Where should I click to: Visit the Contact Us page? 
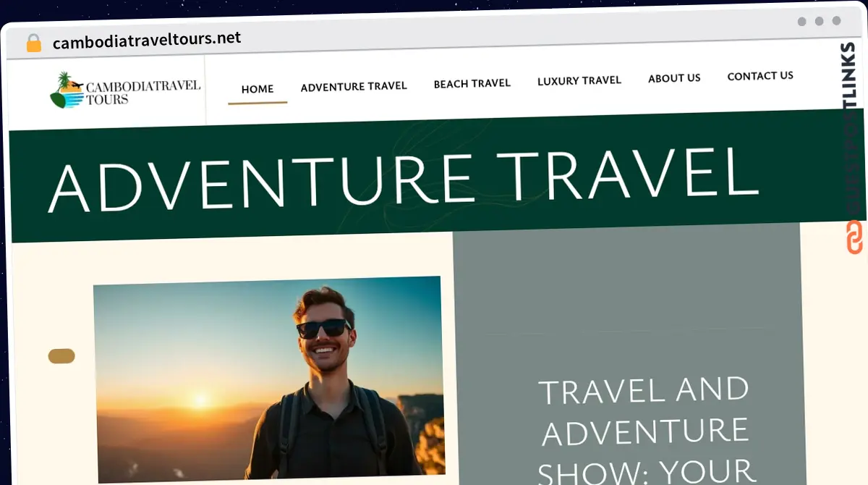tap(760, 75)
